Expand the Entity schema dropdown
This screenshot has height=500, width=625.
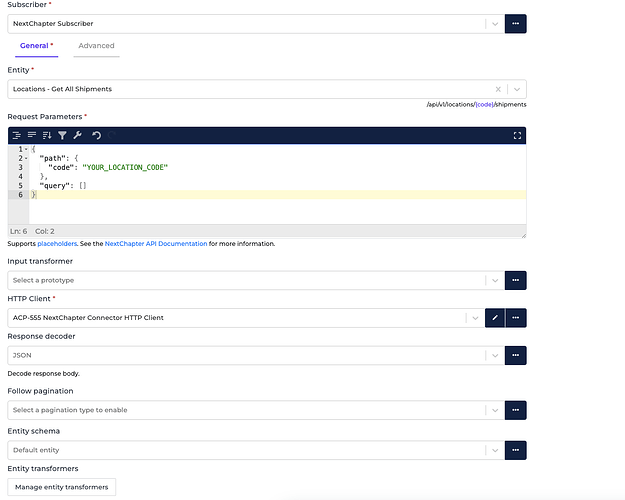tap(495, 450)
